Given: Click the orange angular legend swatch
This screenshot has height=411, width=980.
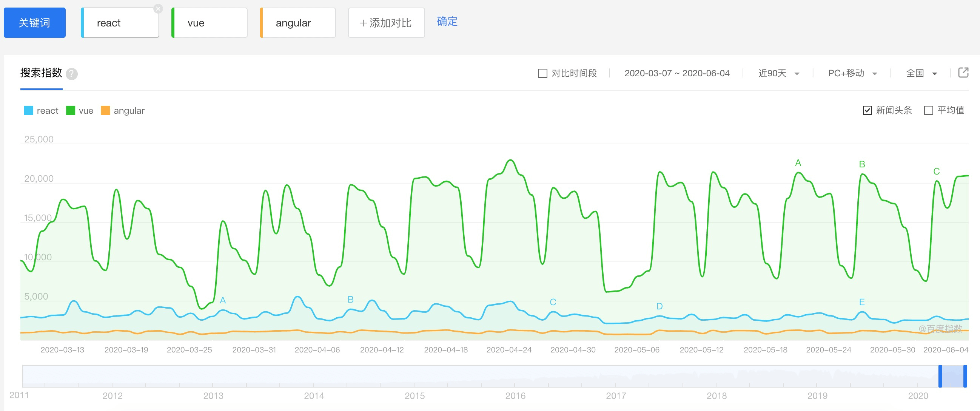Looking at the screenshot, I should 105,110.
